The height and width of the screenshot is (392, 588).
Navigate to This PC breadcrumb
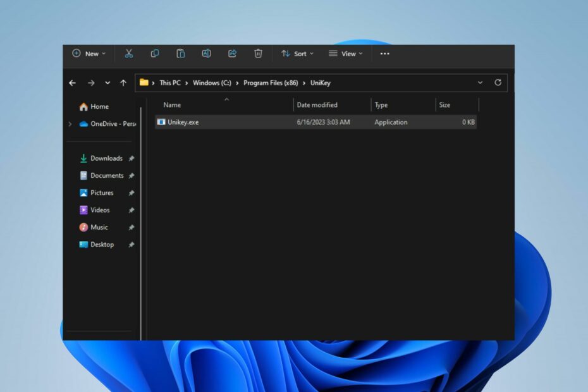[x=170, y=83]
